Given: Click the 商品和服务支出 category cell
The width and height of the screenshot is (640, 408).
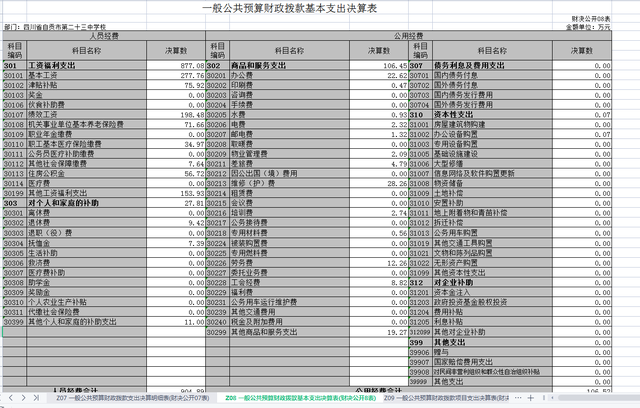Looking at the screenshot, I should coord(261,65).
